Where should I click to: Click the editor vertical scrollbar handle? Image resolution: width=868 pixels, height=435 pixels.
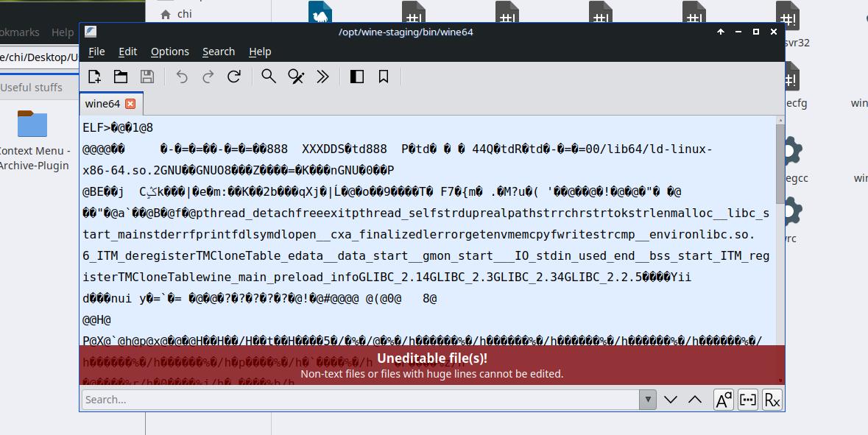(x=780, y=163)
